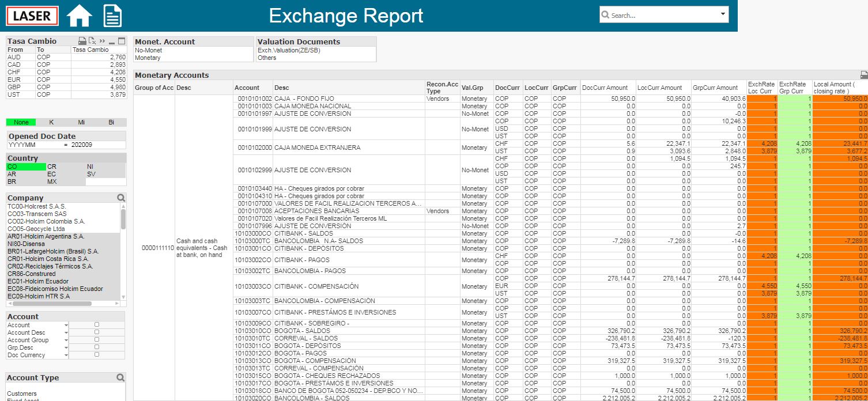Open the Account field dropdown arrow

pos(66,326)
